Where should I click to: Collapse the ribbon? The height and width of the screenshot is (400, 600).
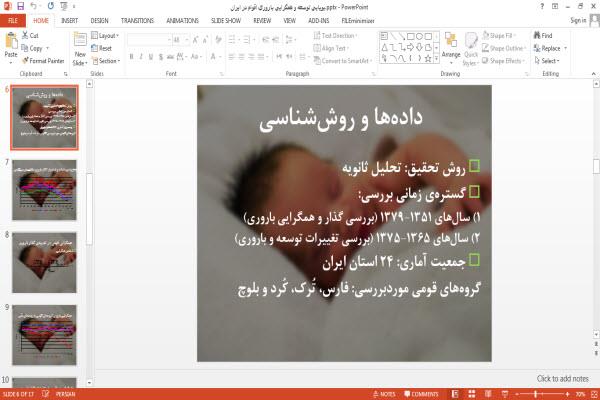(x=593, y=73)
